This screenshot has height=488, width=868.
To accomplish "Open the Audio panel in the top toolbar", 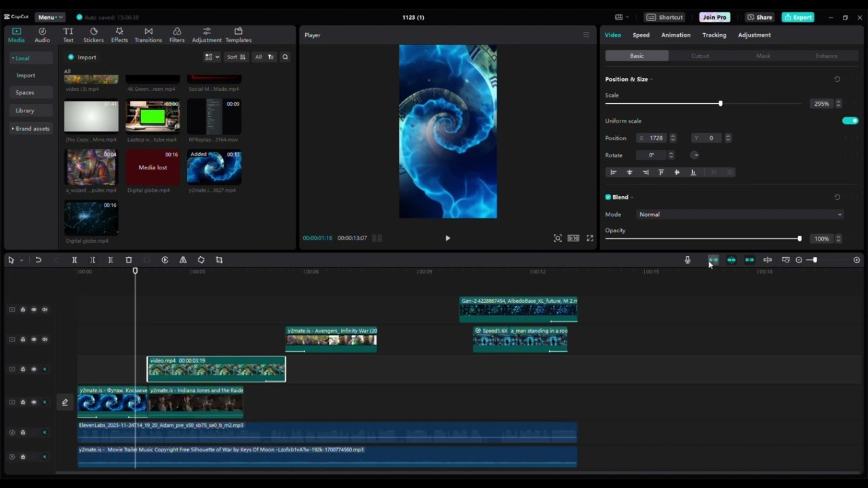I will coord(42,35).
